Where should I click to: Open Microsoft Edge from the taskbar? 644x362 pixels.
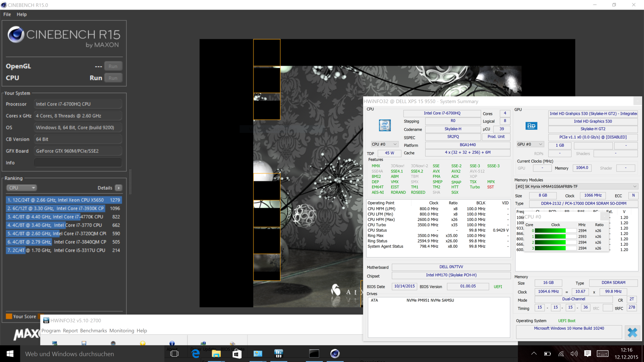pyautogui.click(x=195, y=354)
